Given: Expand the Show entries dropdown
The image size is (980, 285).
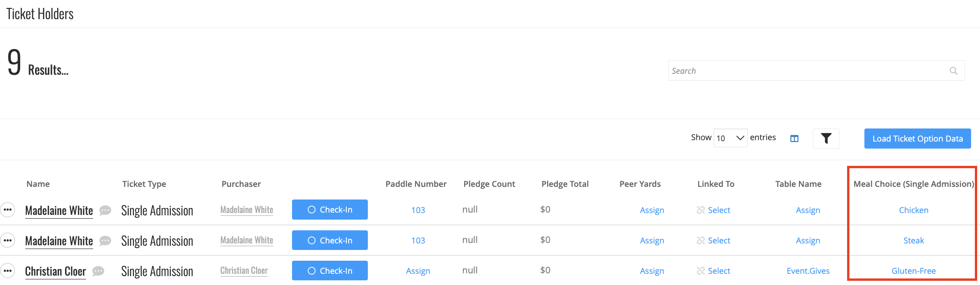Looking at the screenshot, I should coord(730,138).
